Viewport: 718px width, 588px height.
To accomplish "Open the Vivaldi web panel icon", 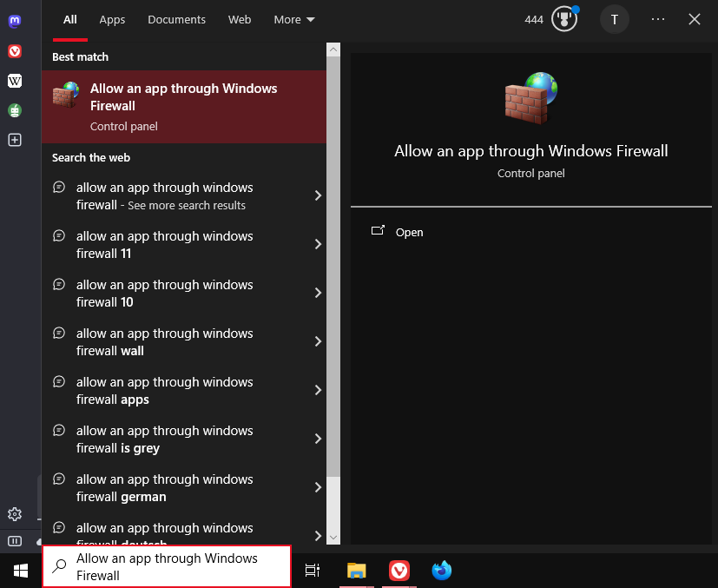I will pos(14,51).
